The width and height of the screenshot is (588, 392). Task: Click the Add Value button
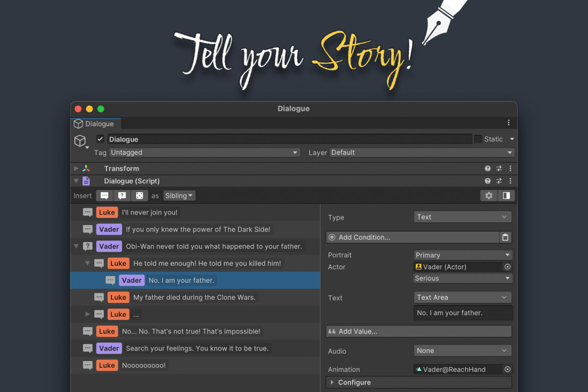click(418, 331)
